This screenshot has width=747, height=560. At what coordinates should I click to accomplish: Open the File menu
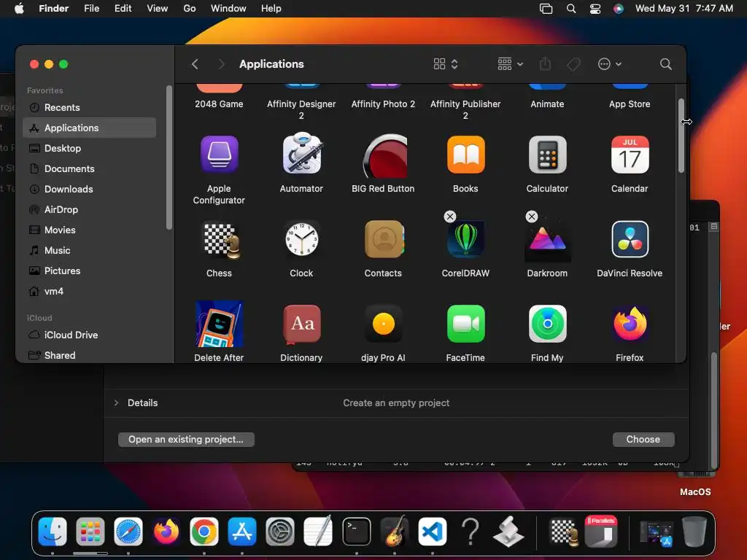[x=91, y=9]
